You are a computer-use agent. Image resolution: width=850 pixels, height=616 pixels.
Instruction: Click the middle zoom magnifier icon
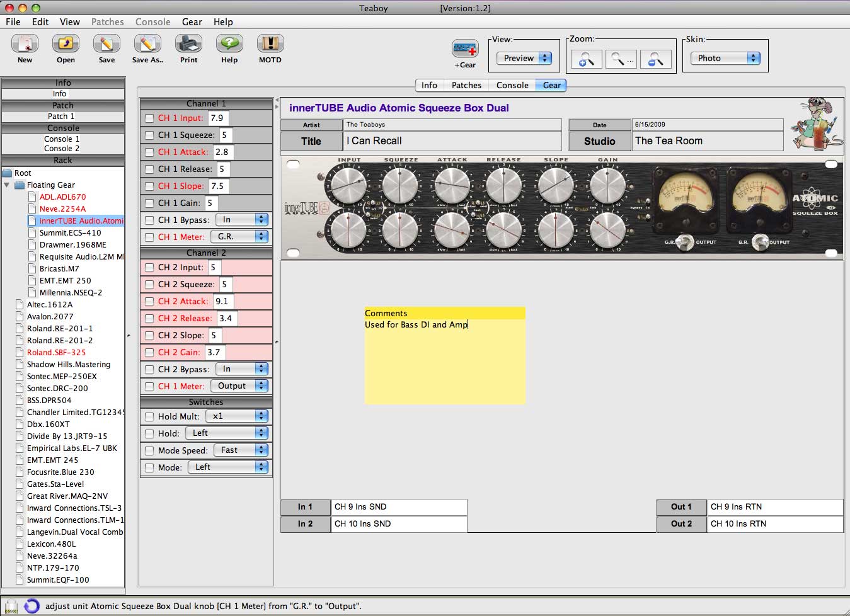point(621,59)
